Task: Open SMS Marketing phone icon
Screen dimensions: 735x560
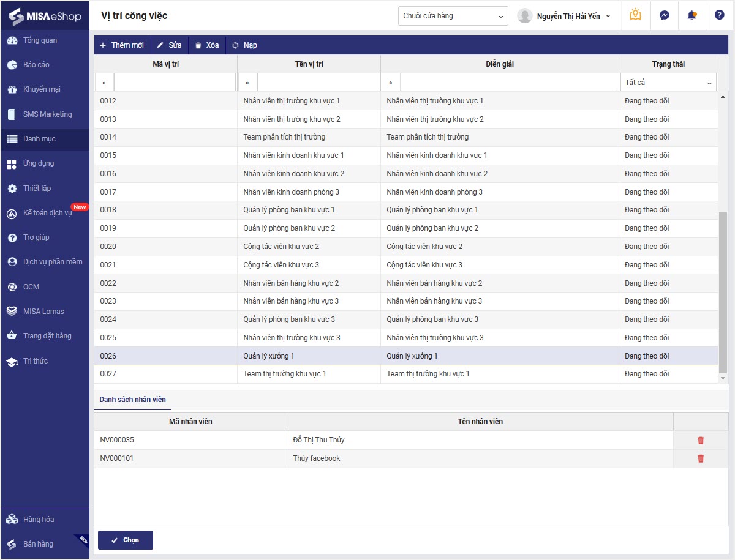Action: click(12, 114)
